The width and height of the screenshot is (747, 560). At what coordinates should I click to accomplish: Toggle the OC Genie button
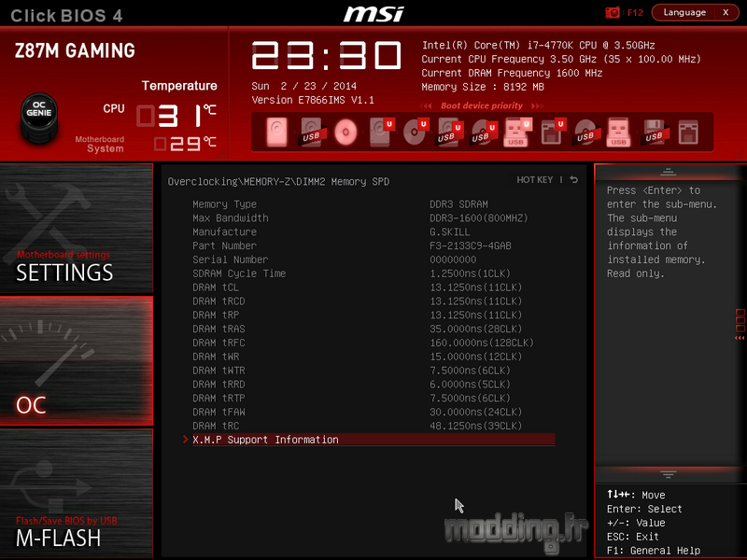pos(39,118)
